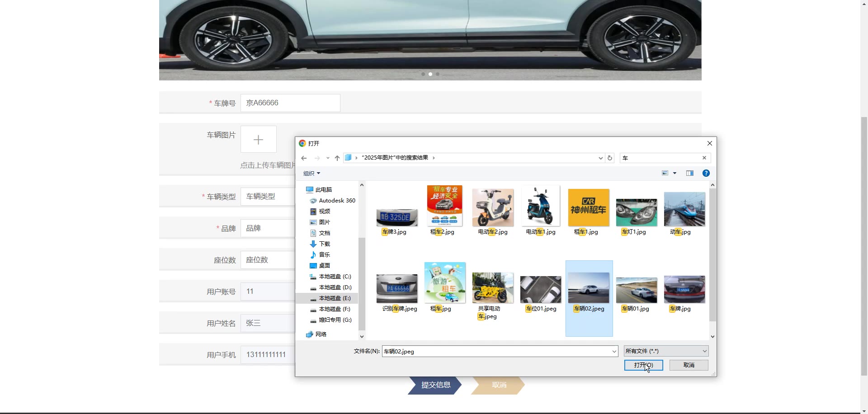Expand the address bar history dropdown
Screen dimensions: 868x414
(x=600, y=158)
